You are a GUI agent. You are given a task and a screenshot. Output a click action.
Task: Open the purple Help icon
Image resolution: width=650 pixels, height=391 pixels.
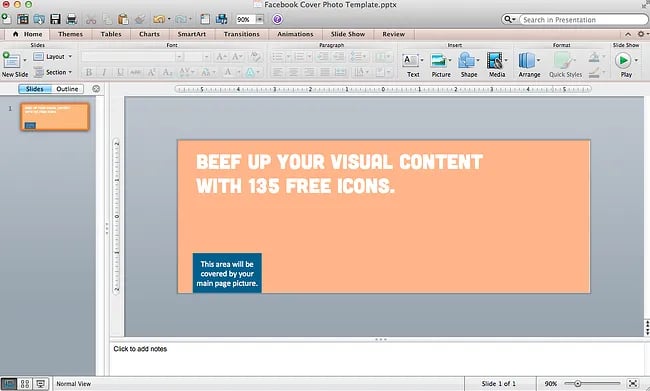(277, 19)
